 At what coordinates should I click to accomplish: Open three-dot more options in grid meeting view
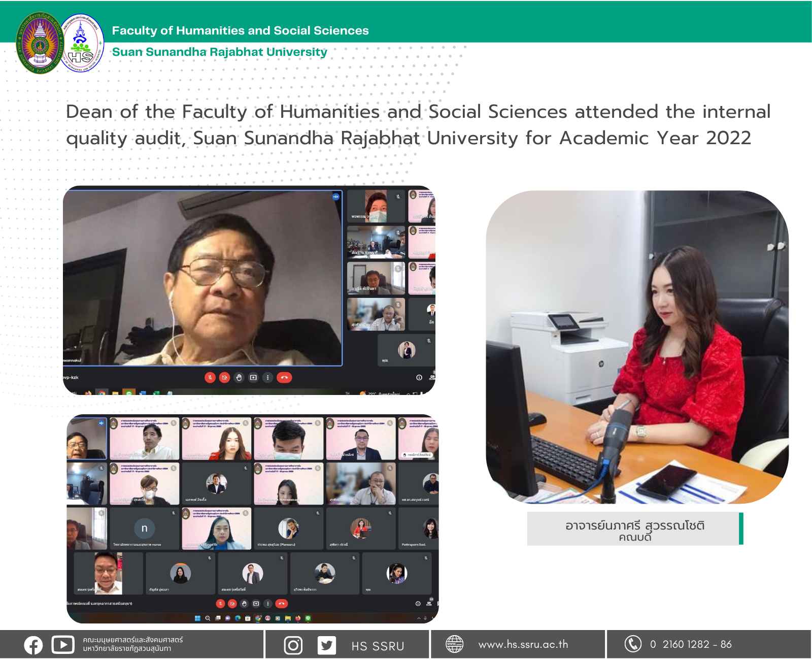point(268,604)
